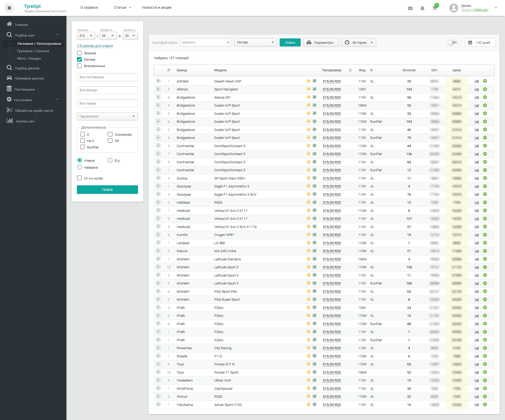505x420 pixels.
Task: Open the mail messages icon
Action: click(x=410, y=8)
